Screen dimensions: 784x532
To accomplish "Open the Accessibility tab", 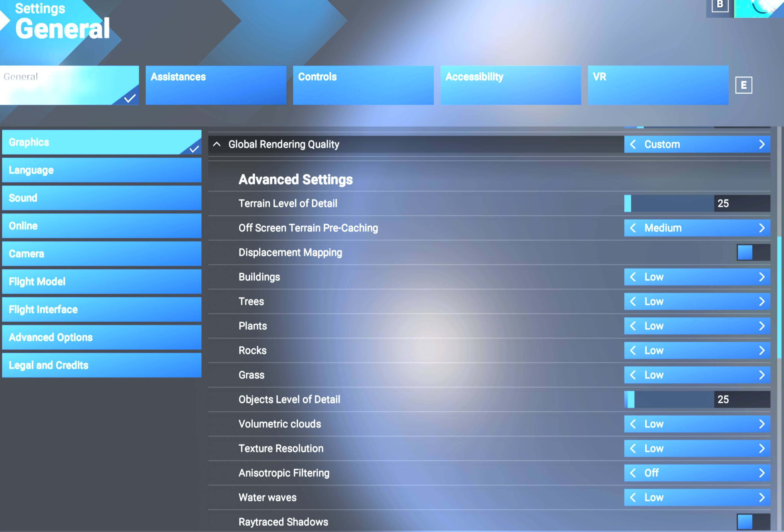I will (510, 85).
